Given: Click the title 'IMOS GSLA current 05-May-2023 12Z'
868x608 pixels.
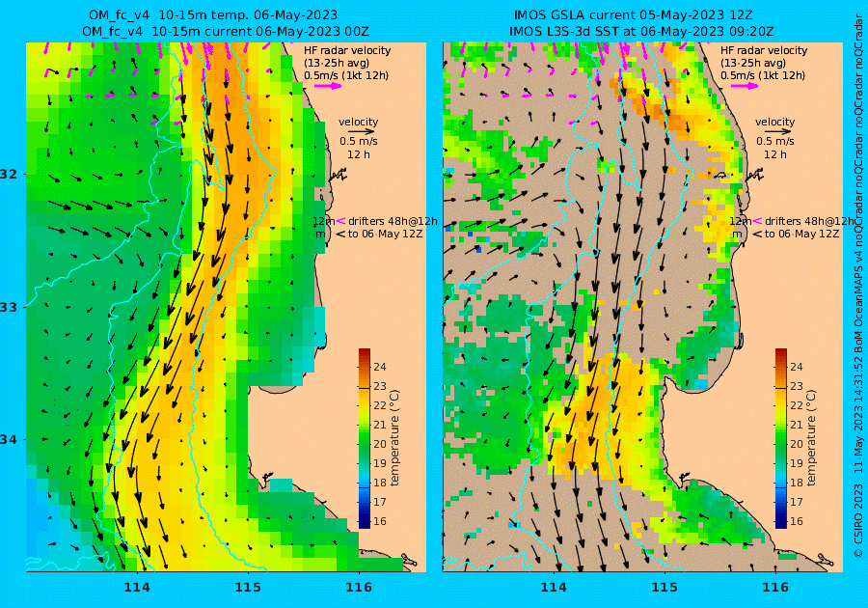Looking at the screenshot, I should 633,15.
